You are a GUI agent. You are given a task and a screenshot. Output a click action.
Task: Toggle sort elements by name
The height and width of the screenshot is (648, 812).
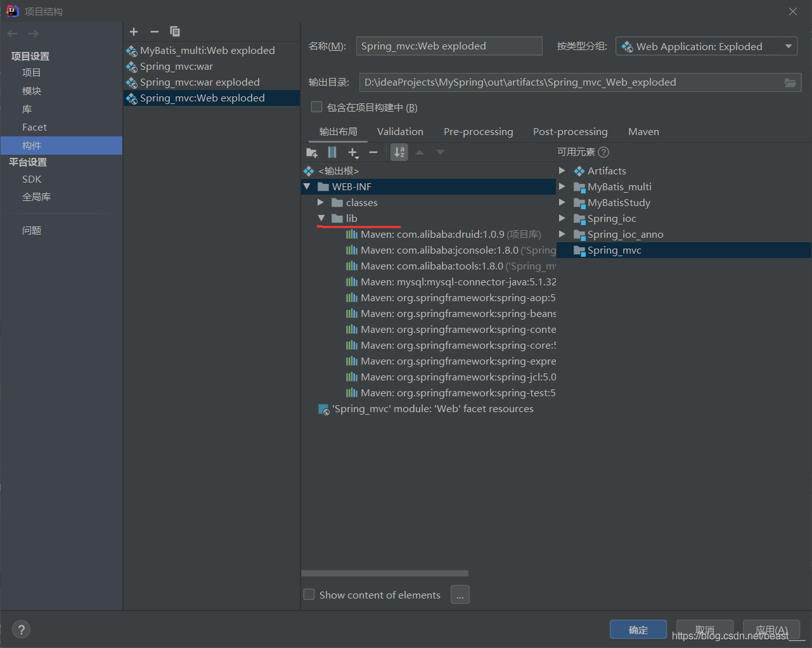pyautogui.click(x=399, y=152)
